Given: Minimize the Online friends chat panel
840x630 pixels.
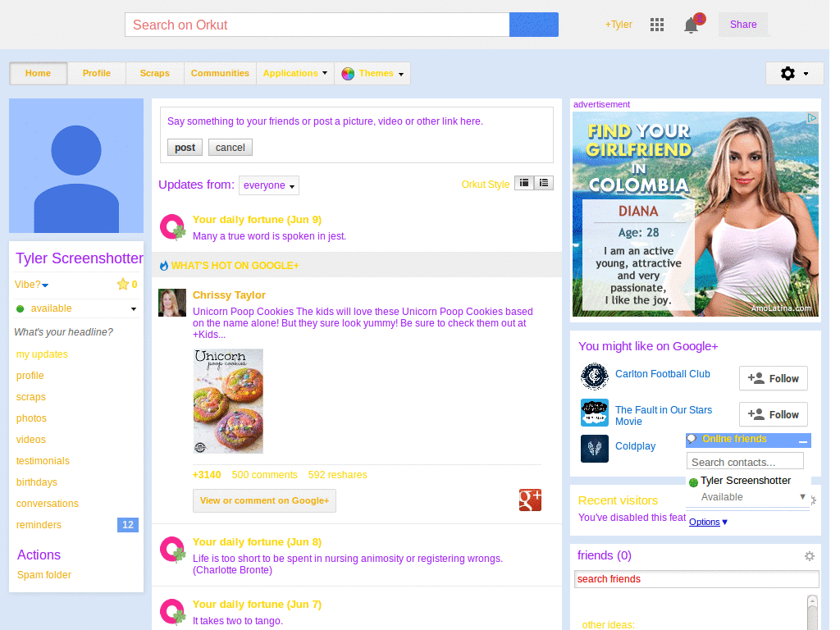Looking at the screenshot, I should click(x=802, y=441).
